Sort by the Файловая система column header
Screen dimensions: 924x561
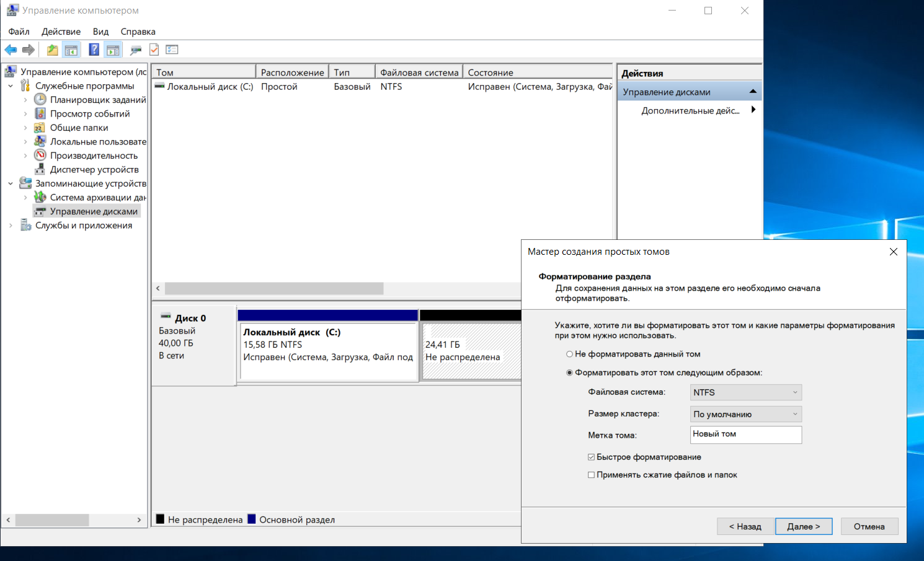click(x=419, y=73)
